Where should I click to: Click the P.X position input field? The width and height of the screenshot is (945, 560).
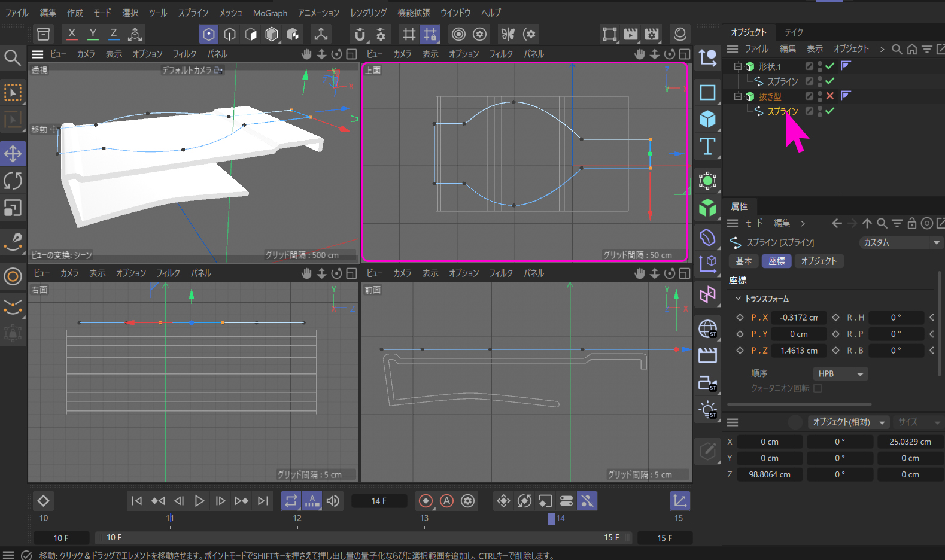coord(798,318)
